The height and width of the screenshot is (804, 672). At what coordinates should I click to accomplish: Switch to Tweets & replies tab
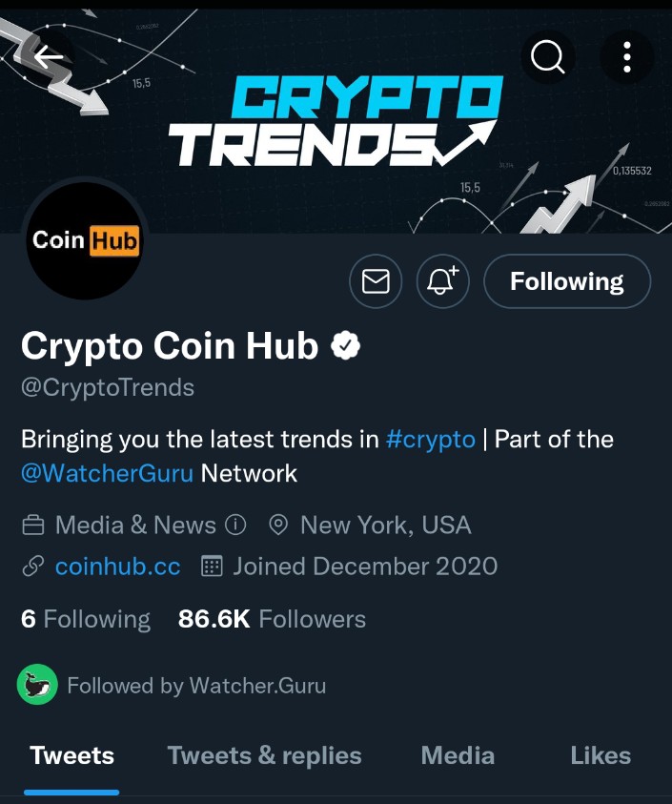264,755
